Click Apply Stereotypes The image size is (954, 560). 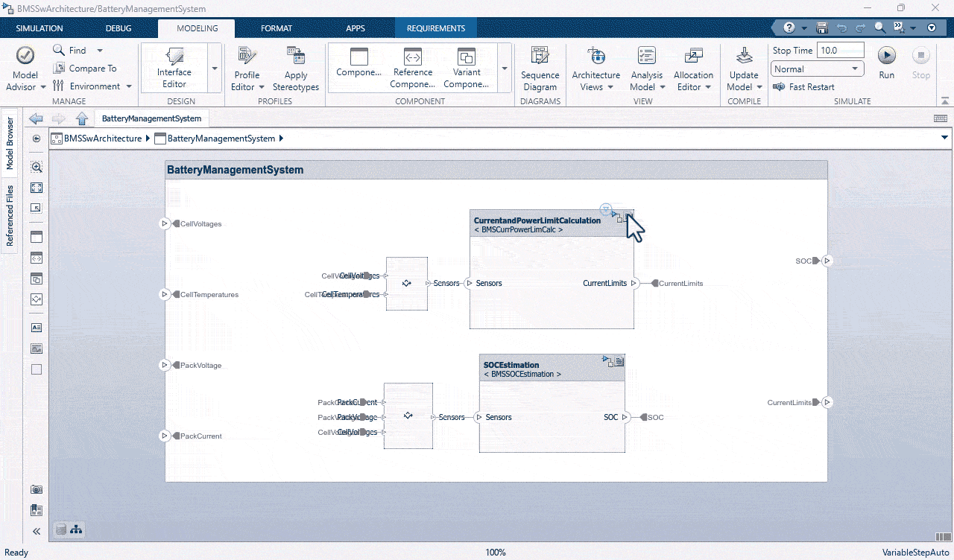[x=296, y=69]
